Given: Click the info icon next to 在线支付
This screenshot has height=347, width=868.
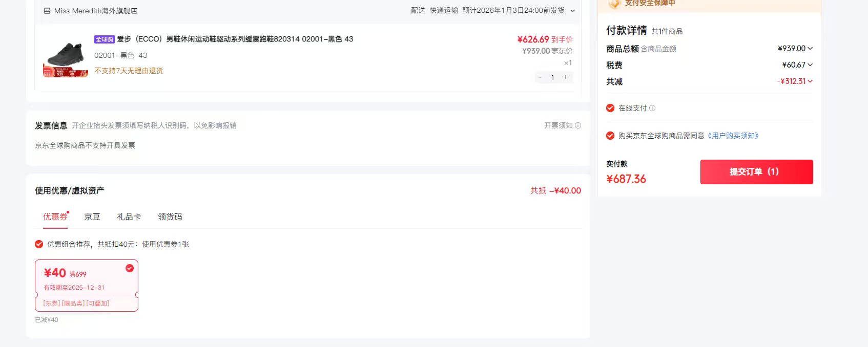Looking at the screenshot, I should [x=652, y=108].
